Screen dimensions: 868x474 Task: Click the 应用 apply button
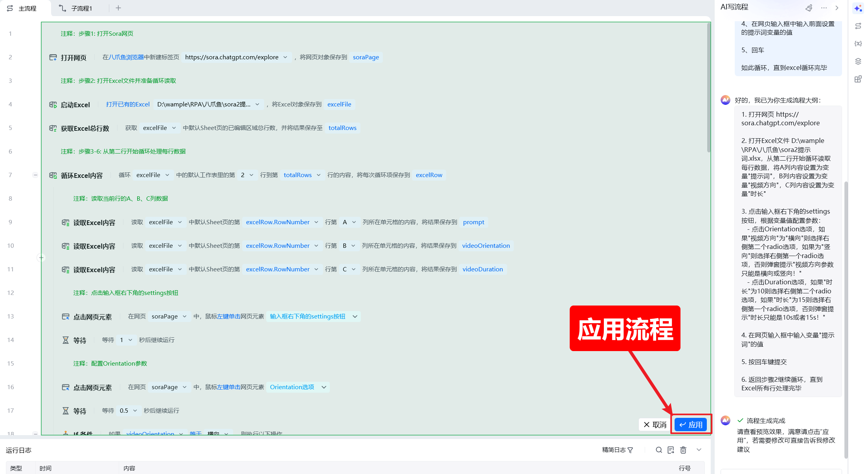point(691,425)
